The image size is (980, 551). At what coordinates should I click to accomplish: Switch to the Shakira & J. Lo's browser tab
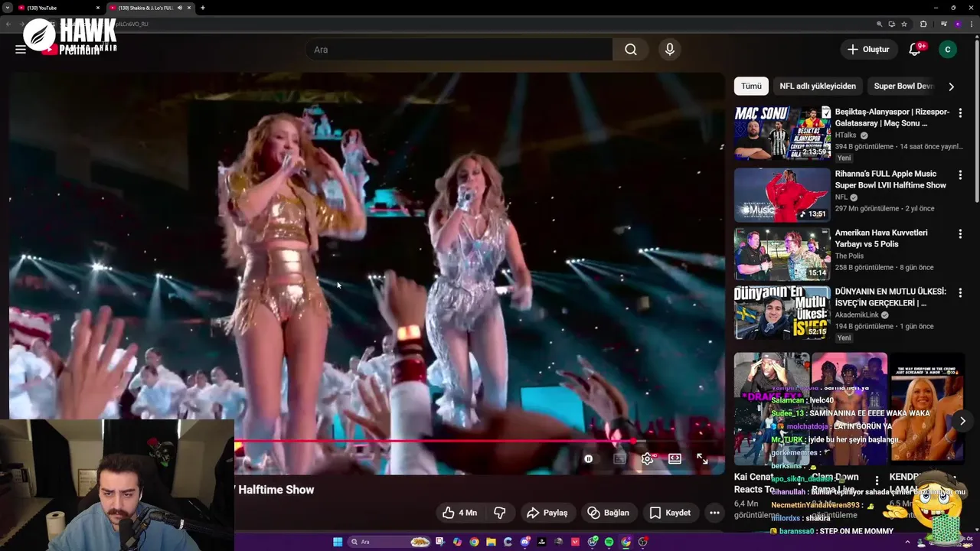[145, 8]
